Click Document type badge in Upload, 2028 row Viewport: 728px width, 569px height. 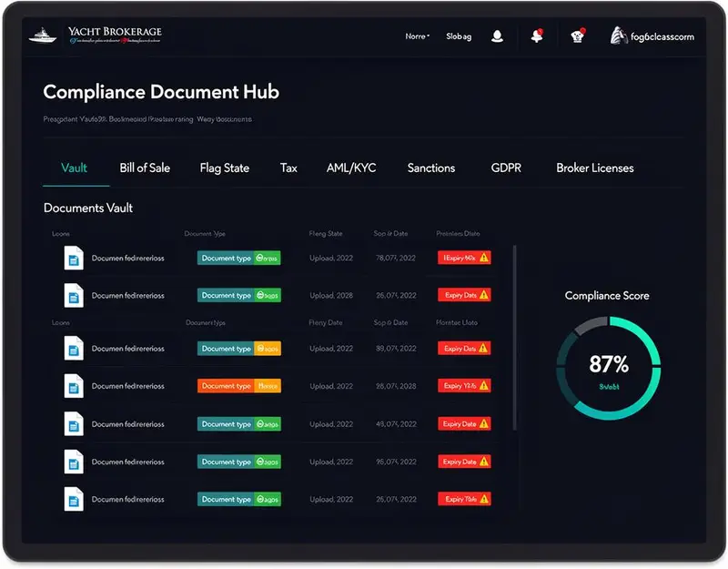tap(238, 295)
